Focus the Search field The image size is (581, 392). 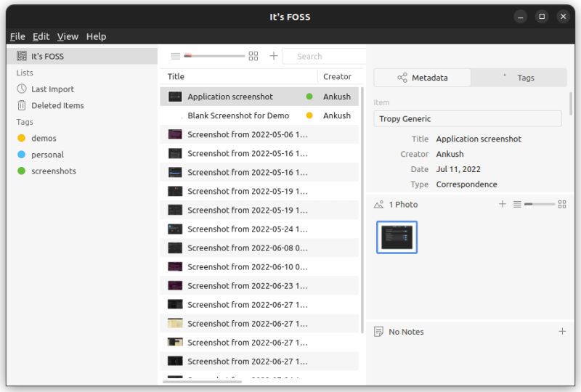324,57
